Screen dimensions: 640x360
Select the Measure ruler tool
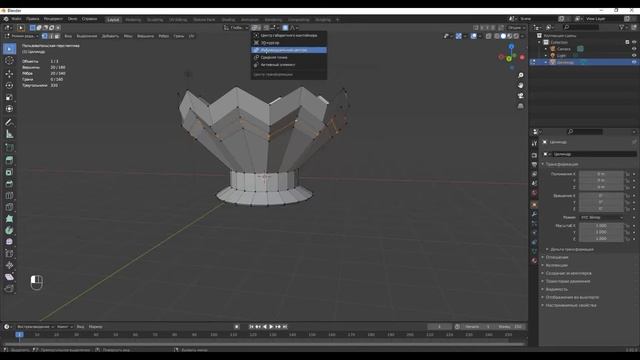(9, 134)
